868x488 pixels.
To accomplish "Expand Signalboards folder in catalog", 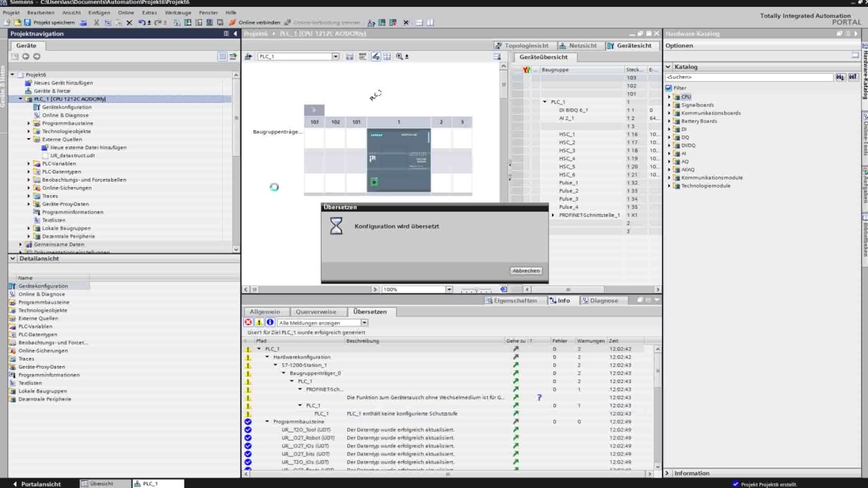I will (669, 105).
